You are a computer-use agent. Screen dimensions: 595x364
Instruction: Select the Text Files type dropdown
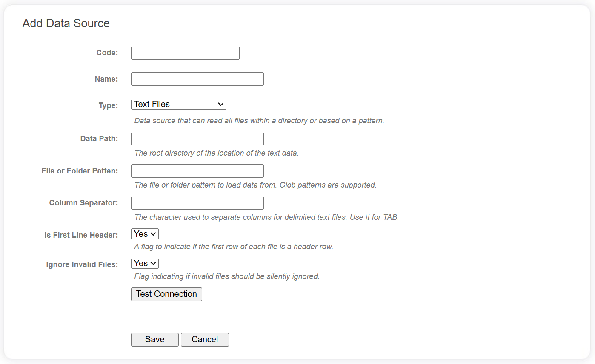pyautogui.click(x=178, y=104)
